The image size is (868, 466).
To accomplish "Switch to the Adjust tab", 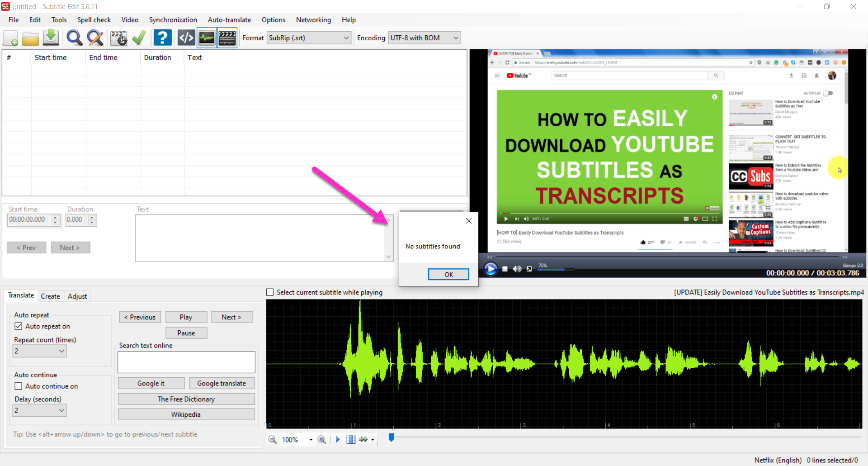I will 77,296.
